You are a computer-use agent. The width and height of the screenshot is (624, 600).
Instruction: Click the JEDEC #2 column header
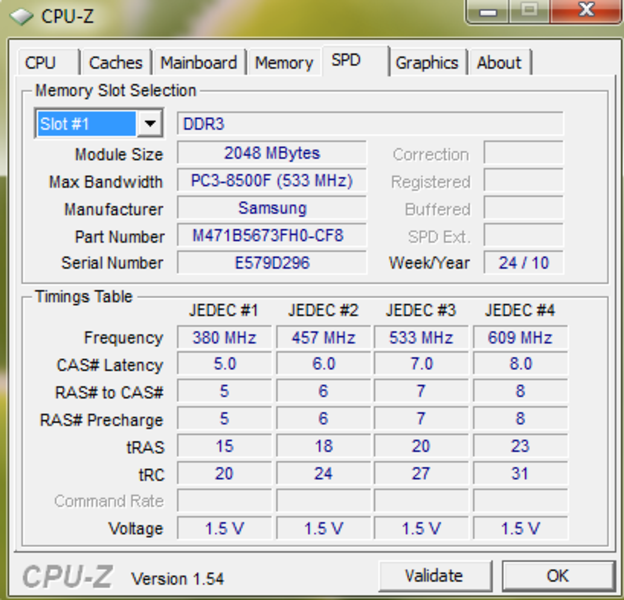click(x=323, y=310)
